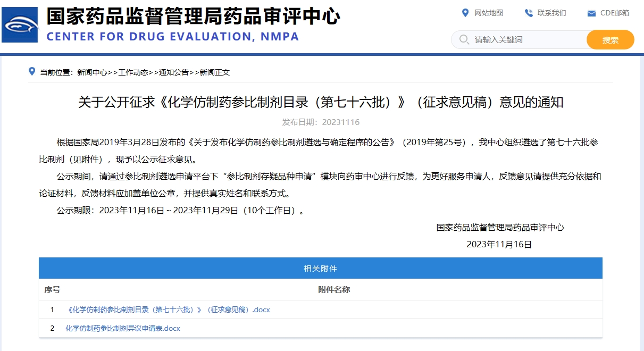Click the CDE fish logo

click(x=20, y=24)
